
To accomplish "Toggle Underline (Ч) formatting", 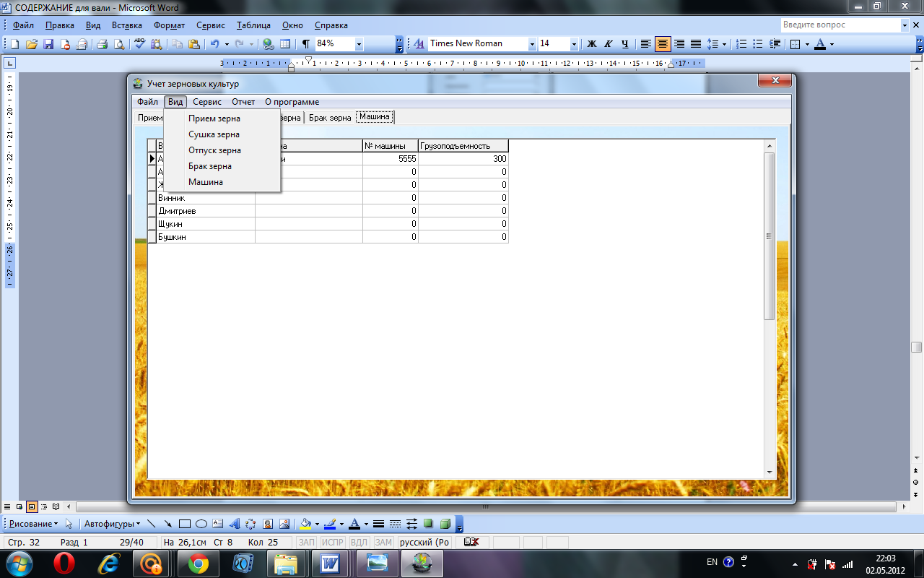I will pos(625,44).
